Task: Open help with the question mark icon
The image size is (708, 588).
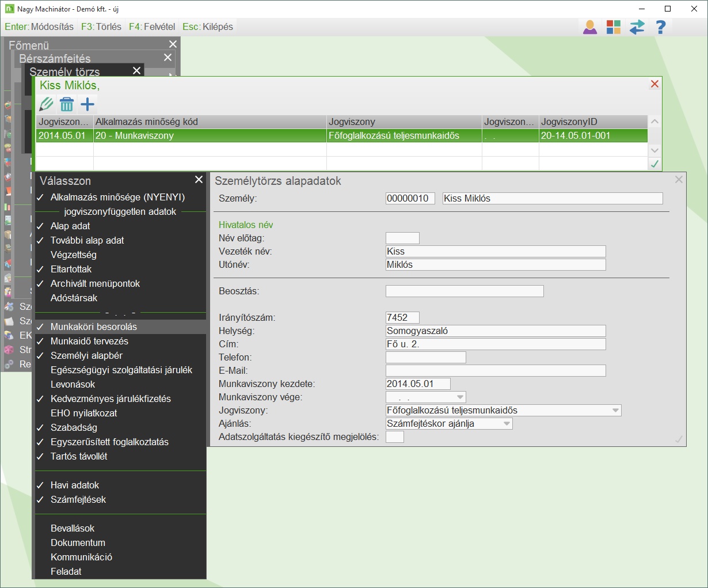Action: 661,27
